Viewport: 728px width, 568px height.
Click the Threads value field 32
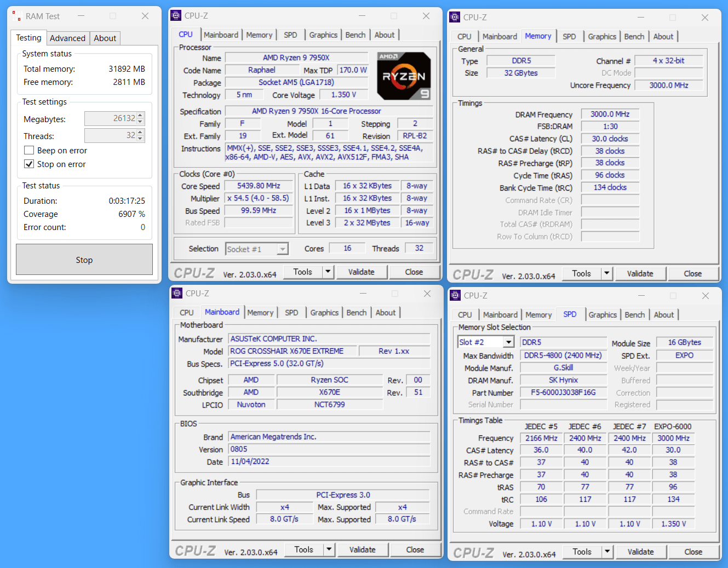pyautogui.click(x=110, y=135)
